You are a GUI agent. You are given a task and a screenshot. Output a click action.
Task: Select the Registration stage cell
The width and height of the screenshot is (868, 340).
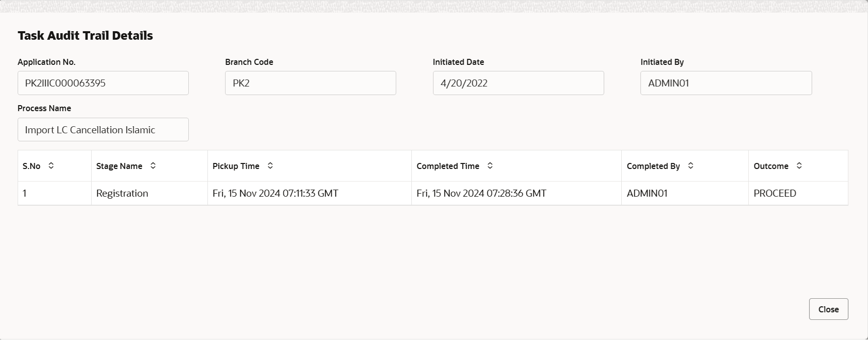(x=150, y=193)
